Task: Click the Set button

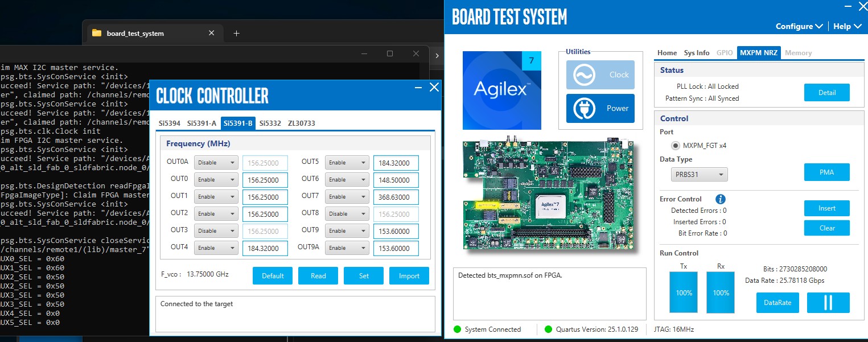Action: (x=364, y=276)
